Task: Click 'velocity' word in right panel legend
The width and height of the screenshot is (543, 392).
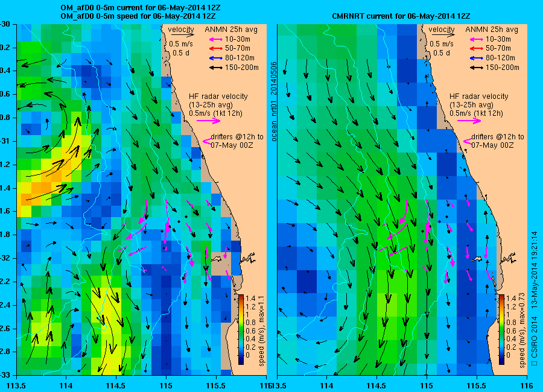Action: click(x=442, y=30)
